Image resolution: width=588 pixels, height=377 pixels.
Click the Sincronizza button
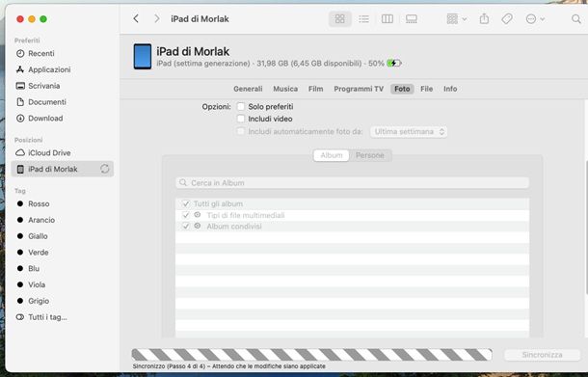(x=542, y=355)
